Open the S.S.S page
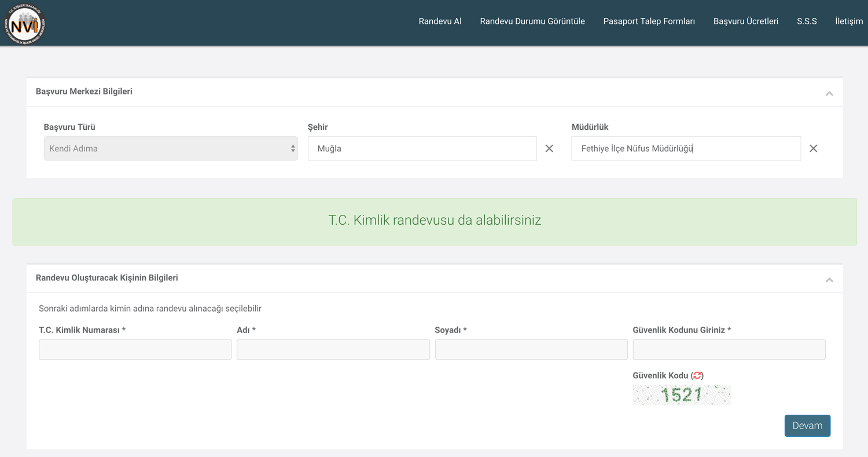This screenshot has width=868, height=457. (807, 21)
